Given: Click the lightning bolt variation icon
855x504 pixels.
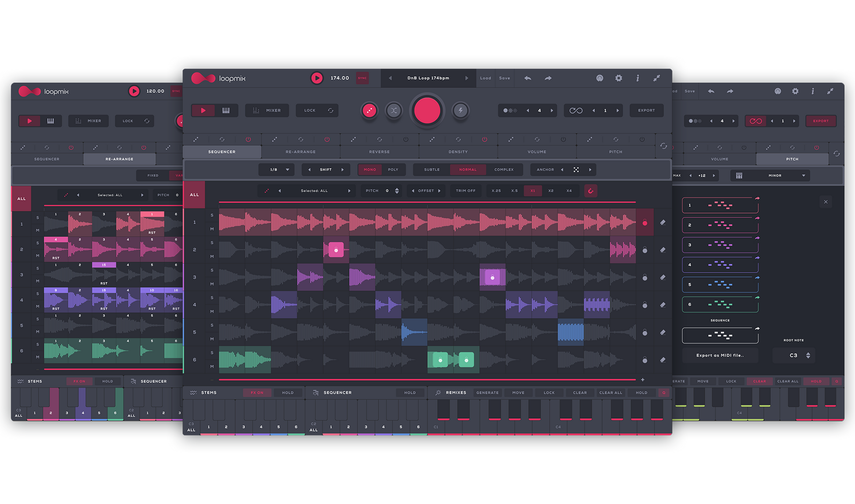Looking at the screenshot, I should tap(460, 111).
